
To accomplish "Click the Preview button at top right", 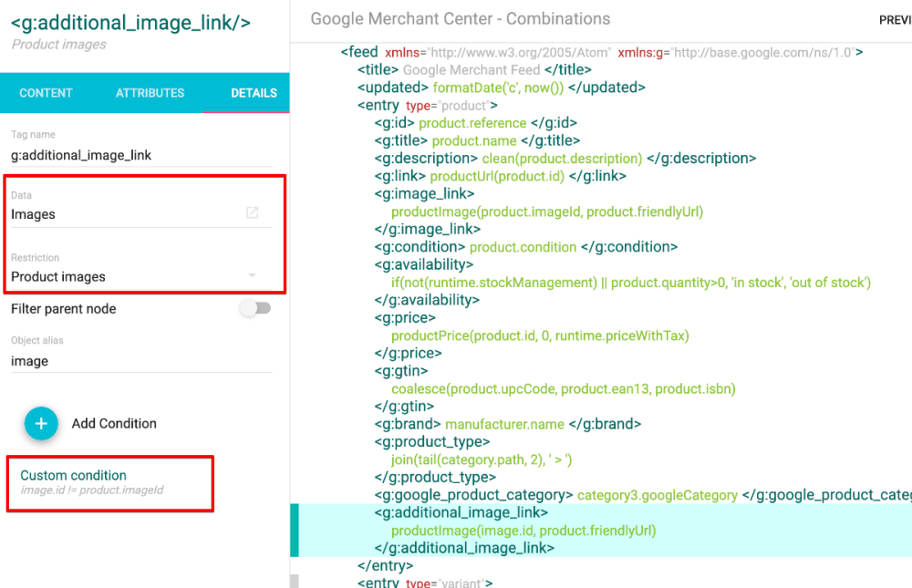I will click(x=894, y=20).
